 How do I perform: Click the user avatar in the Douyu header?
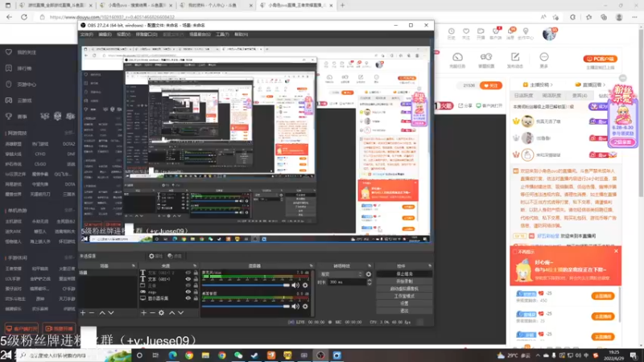coord(549,34)
